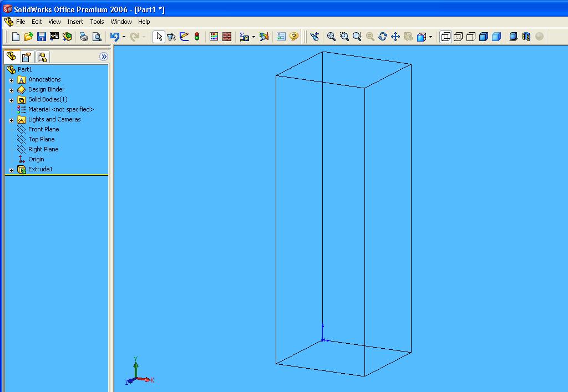The height and width of the screenshot is (392, 568).
Task: Activate the Rotate View tool
Action: 383,37
